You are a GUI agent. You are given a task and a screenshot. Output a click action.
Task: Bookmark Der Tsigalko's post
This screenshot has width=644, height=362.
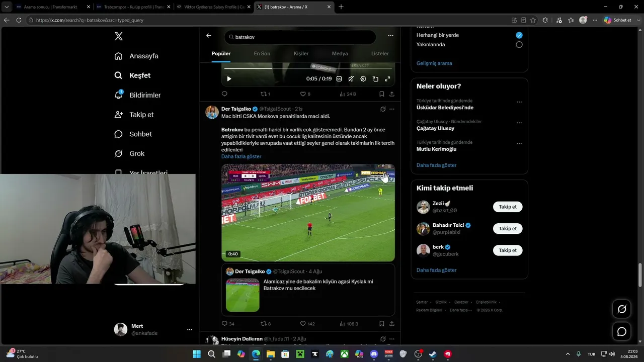(382, 324)
